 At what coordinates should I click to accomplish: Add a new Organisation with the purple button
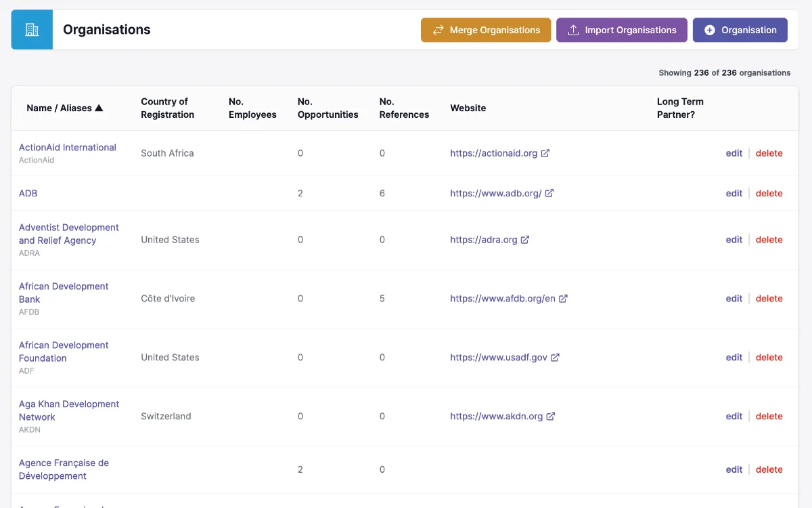click(740, 30)
